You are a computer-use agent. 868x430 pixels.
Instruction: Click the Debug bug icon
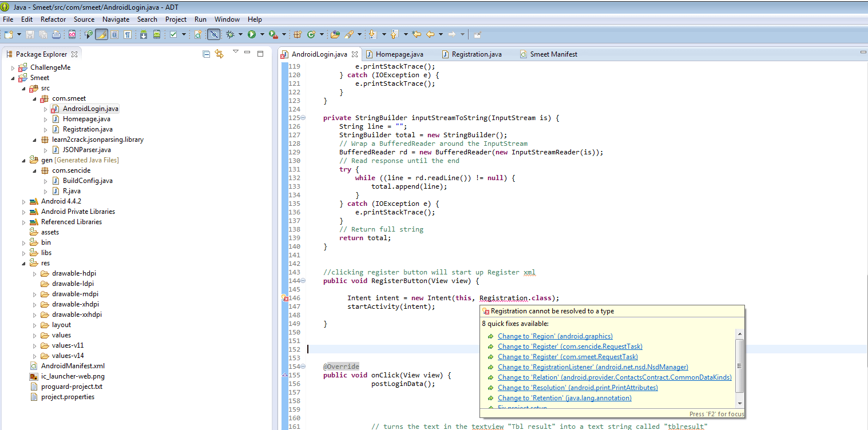pos(231,35)
